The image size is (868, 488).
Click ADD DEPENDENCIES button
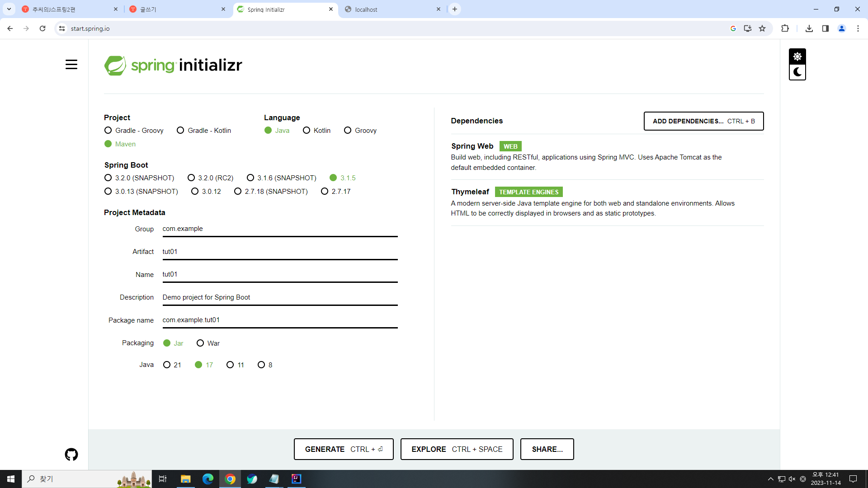click(703, 121)
